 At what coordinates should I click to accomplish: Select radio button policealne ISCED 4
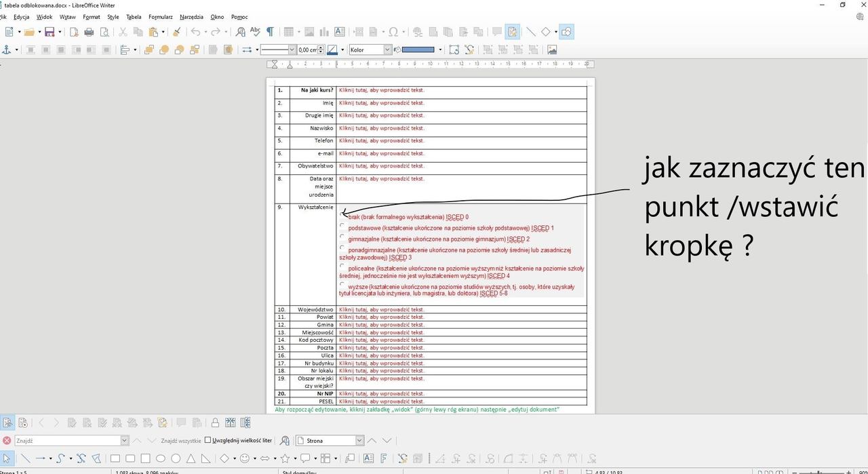[342, 266]
